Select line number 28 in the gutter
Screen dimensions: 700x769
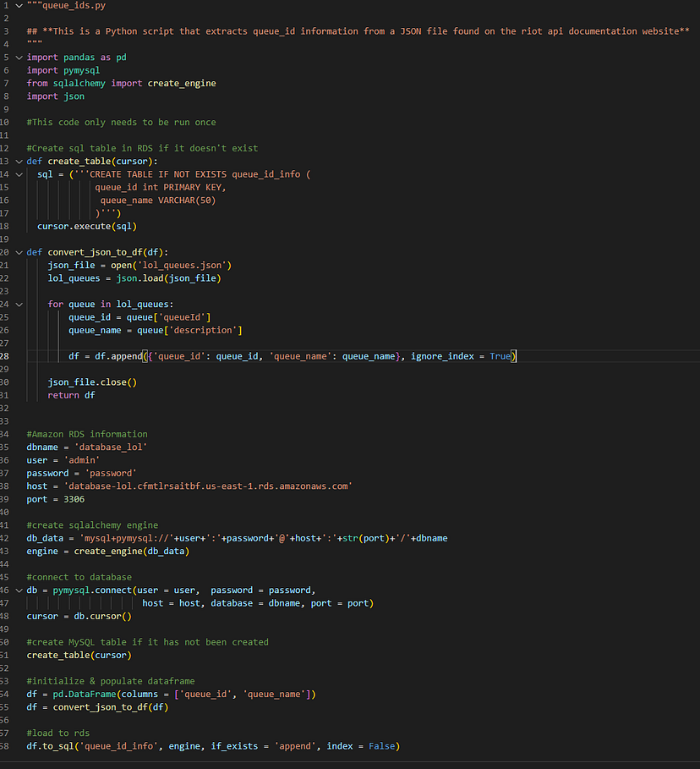click(x=8, y=355)
